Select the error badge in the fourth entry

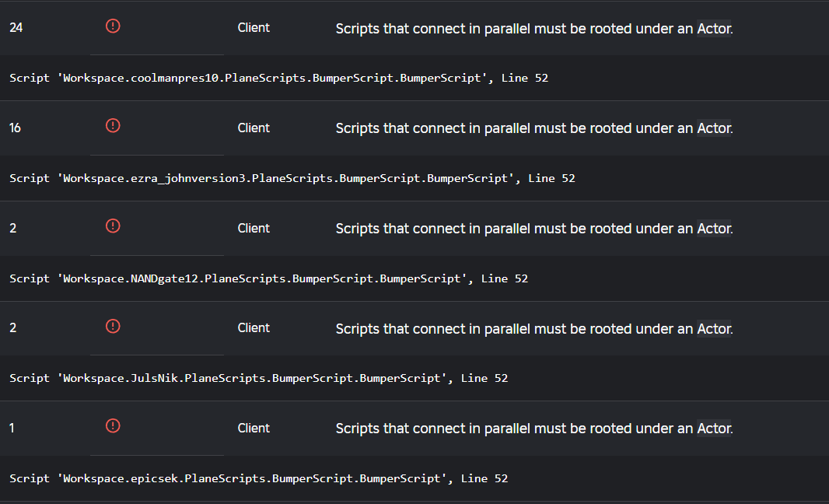pos(112,326)
